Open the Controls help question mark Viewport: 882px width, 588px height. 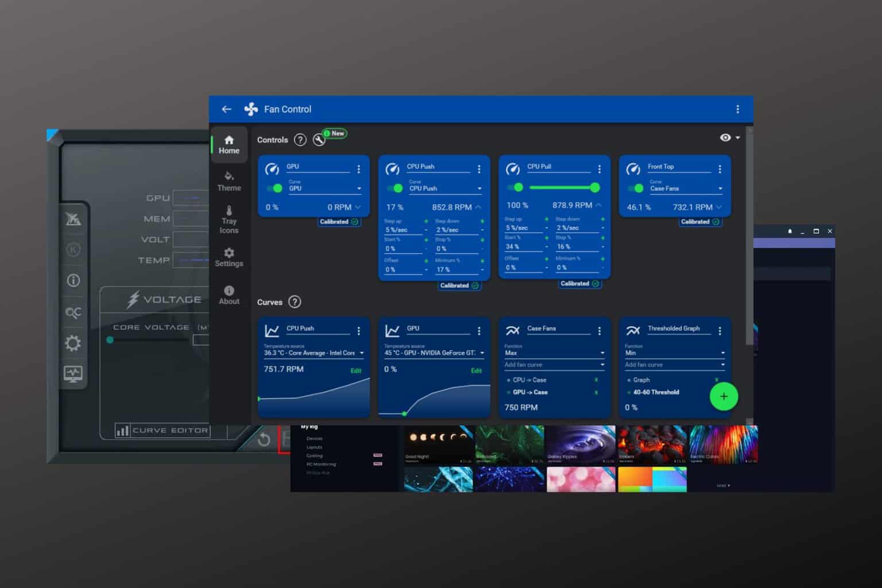point(300,140)
